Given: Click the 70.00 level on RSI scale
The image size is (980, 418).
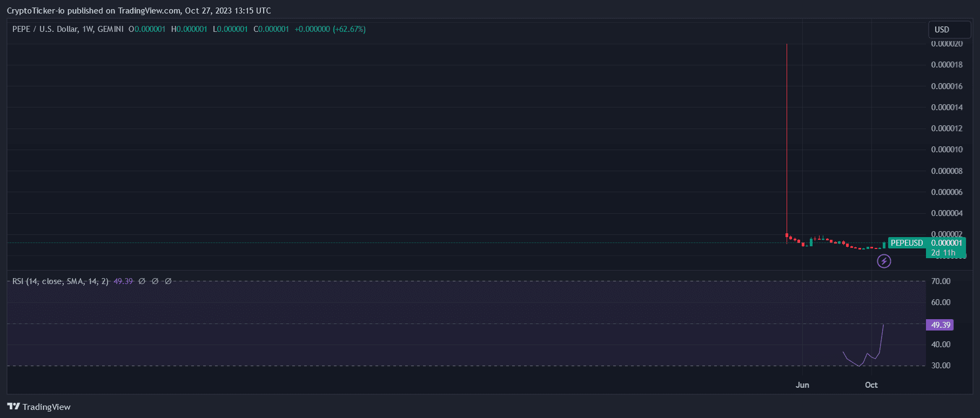Looking at the screenshot, I should [941, 281].
